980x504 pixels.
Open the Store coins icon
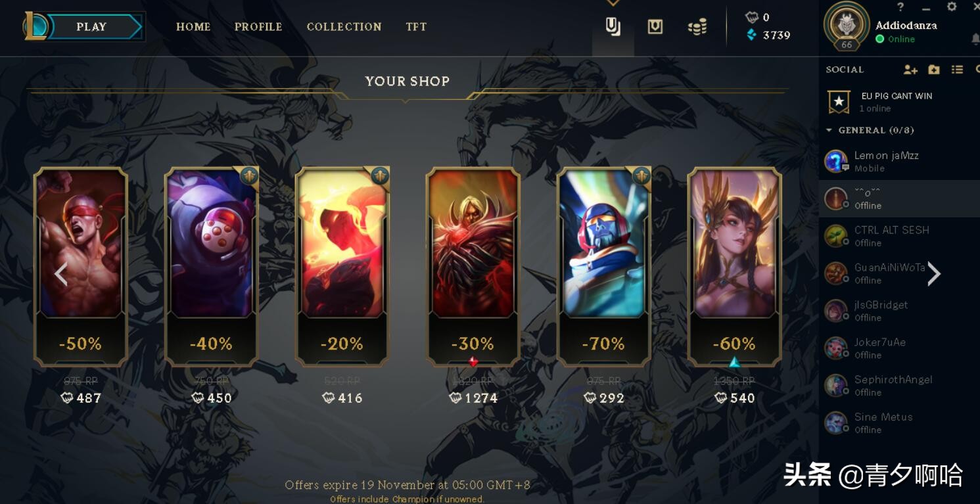click(697, 27)
